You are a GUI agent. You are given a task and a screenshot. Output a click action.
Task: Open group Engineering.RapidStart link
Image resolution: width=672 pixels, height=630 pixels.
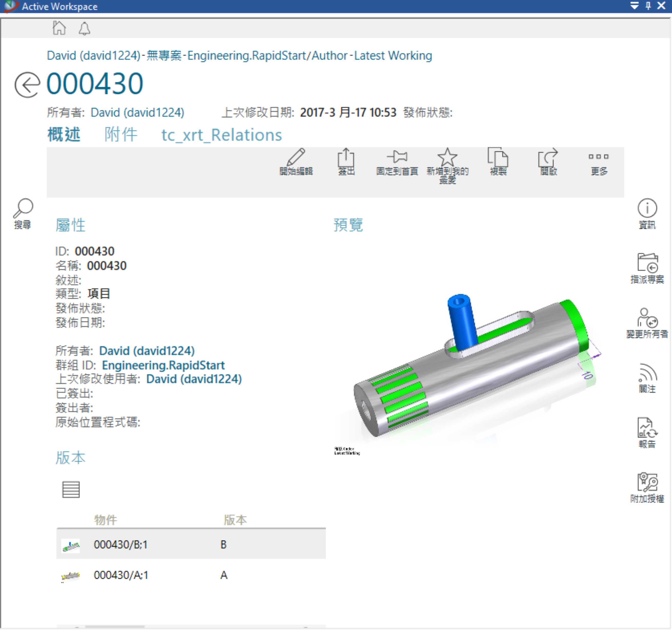tap(163, 366)
